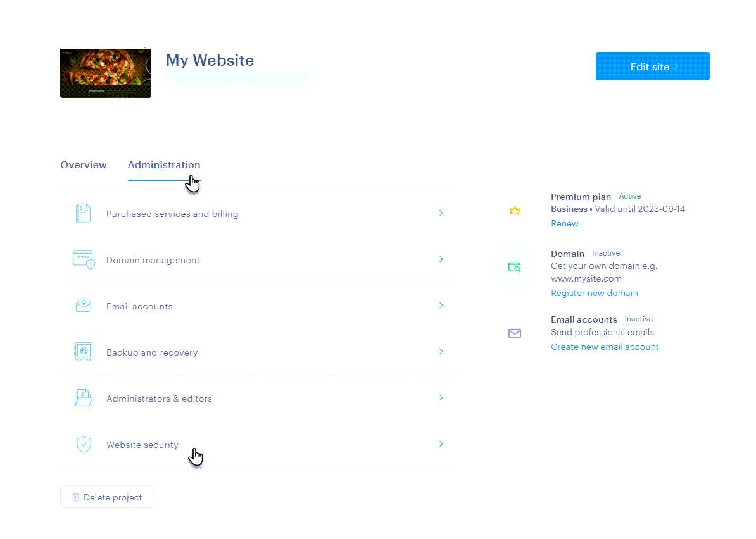This screenshot has height=539, width=756.
Task: Expand Email accounts row chevron
Action: click(x=441, y=306)
